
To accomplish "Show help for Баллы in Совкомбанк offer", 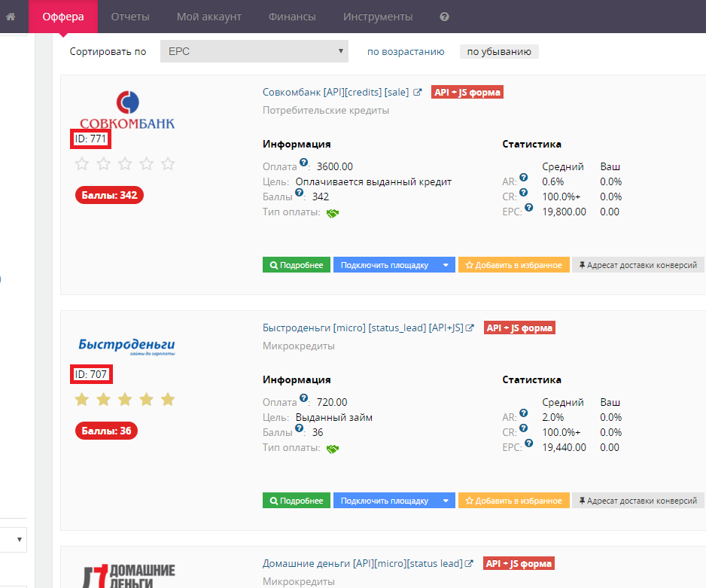I will point(299,192).
